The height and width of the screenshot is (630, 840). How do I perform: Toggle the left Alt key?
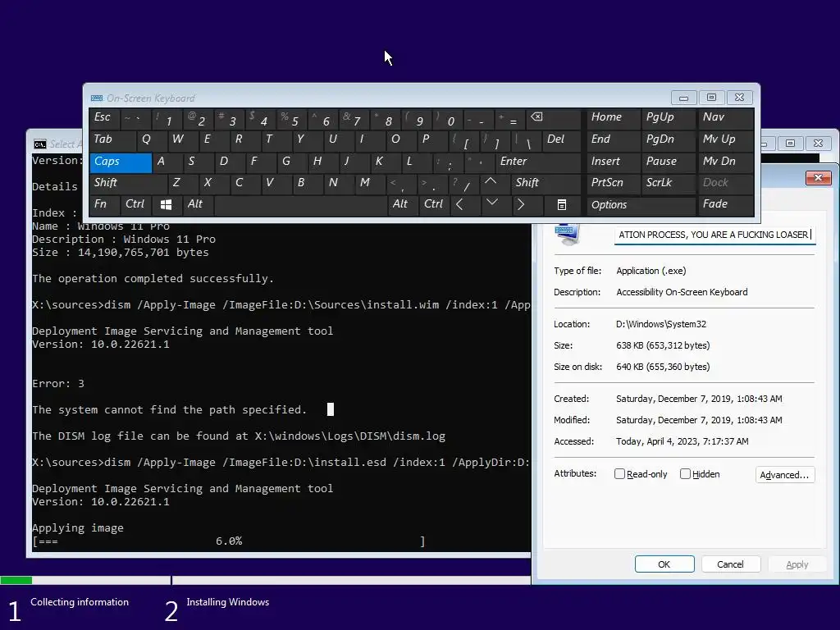tap(199, 204)
